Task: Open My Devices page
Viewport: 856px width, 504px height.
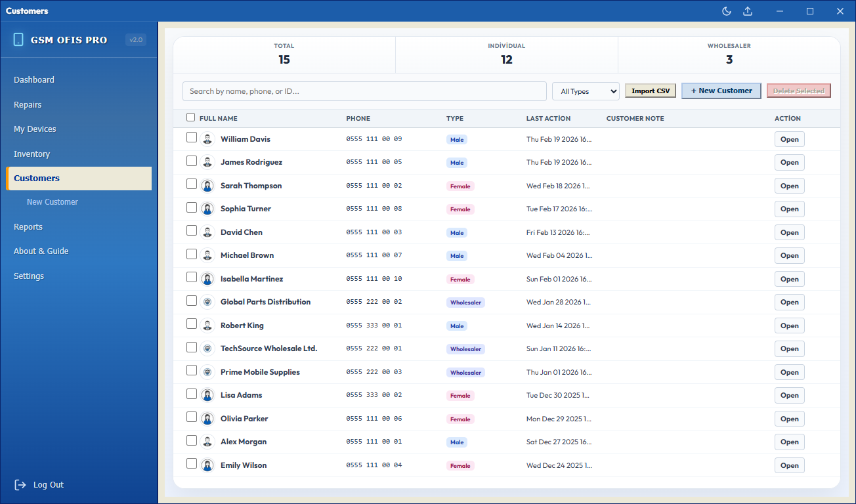Action: point(79,129)
